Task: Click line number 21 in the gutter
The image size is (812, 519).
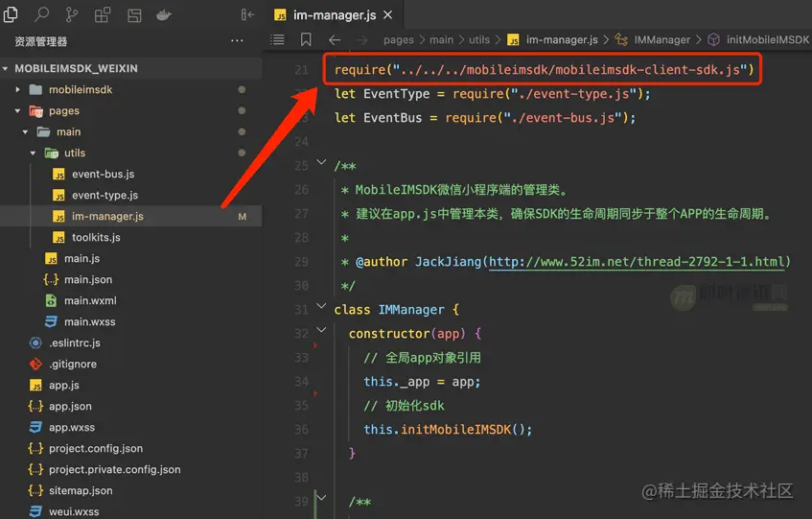Action: tap(301, 70)
